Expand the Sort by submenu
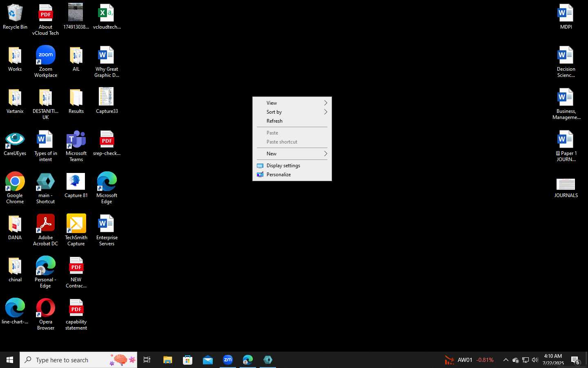 (x=292, y=112)
